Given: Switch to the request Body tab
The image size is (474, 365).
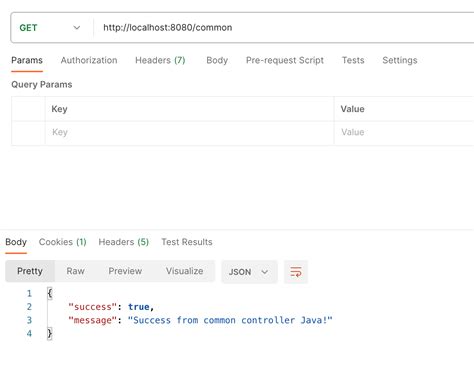Looking at the screenshot, I should 217,60.
